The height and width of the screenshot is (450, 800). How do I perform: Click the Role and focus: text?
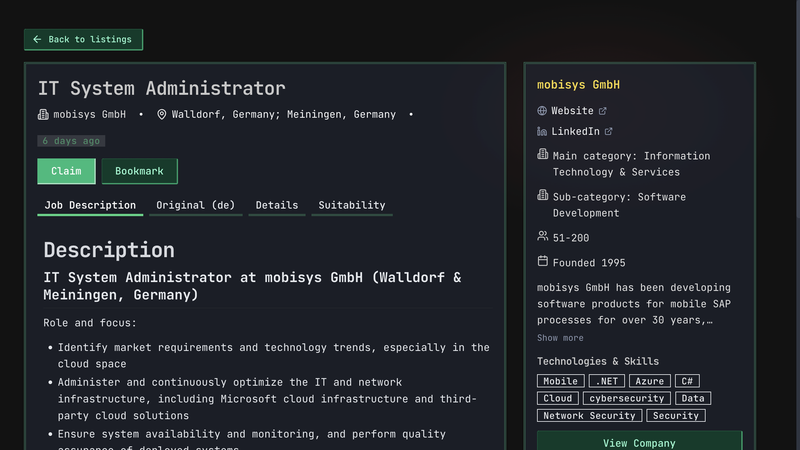coord(90,323)
